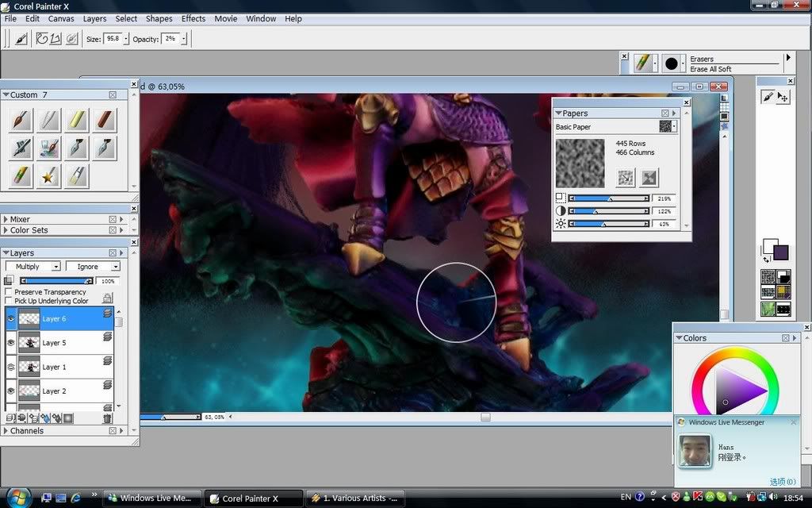Pick the brown chalk in the Custom 7 palette
The width and height of the screenshot is (812, 508).
104,121
